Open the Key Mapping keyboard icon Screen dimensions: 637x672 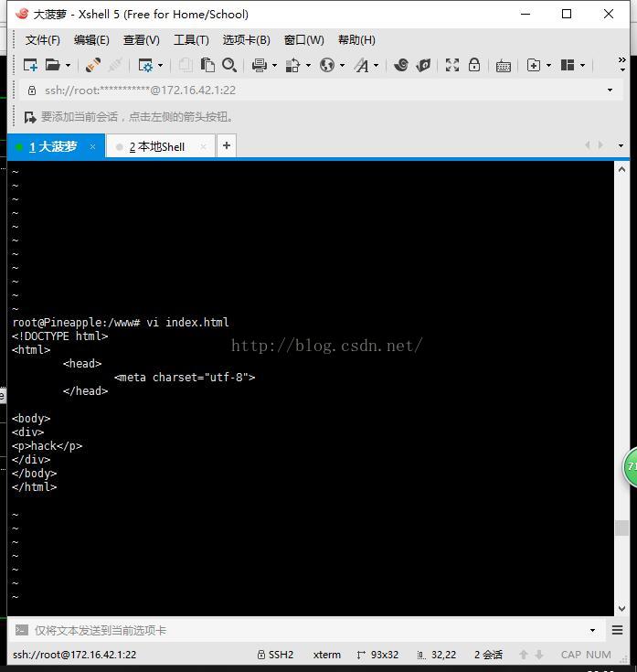pos(503,66)
